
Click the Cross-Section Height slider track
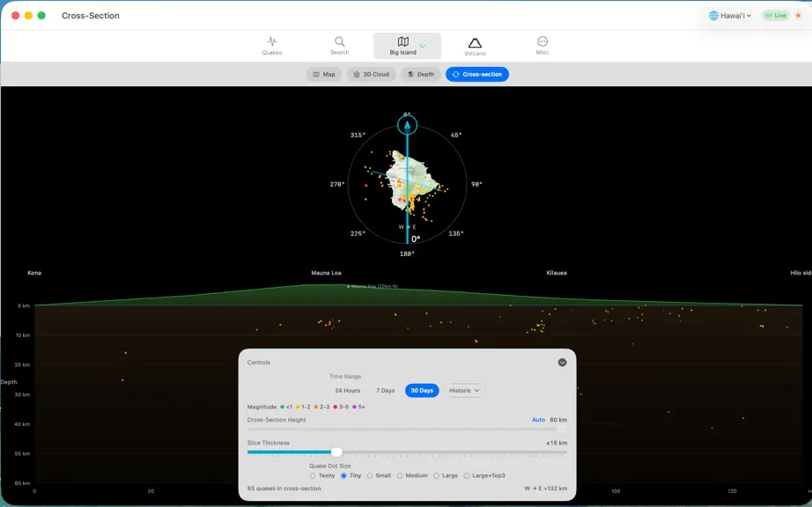coord(407,430)
